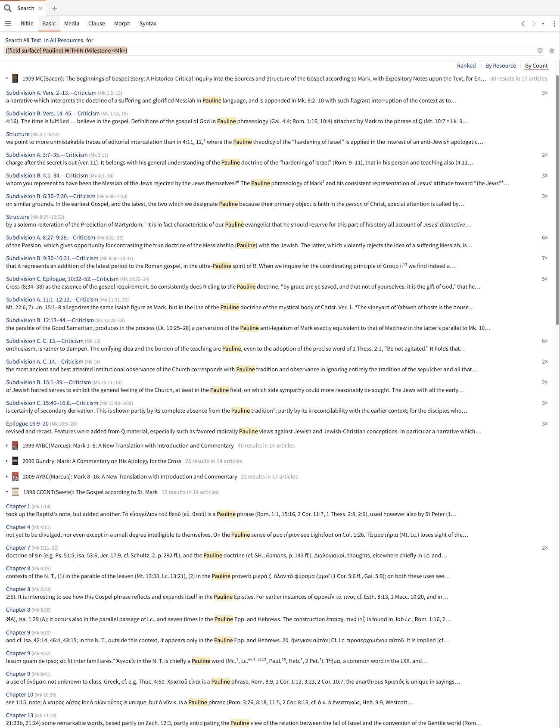Run search with the go arrow icon

click(x=540, y=50)
